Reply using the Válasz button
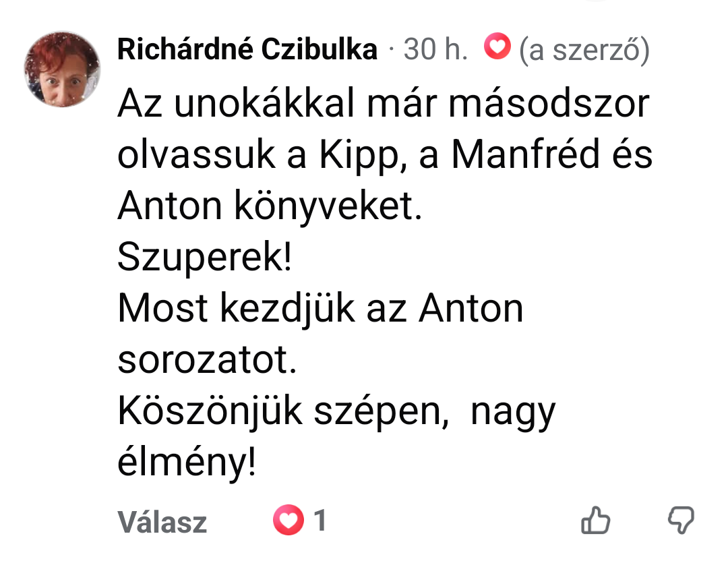 coord(162,522)
